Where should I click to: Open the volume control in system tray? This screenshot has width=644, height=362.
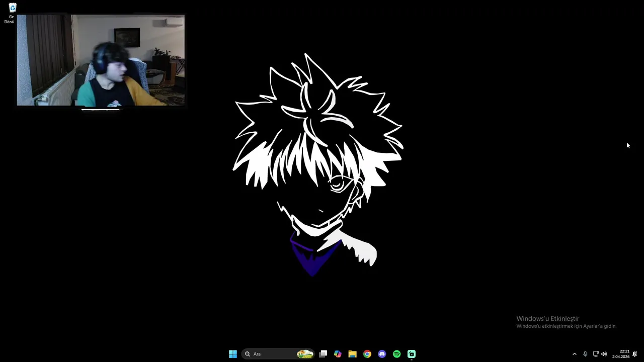[x=604, y=354]
